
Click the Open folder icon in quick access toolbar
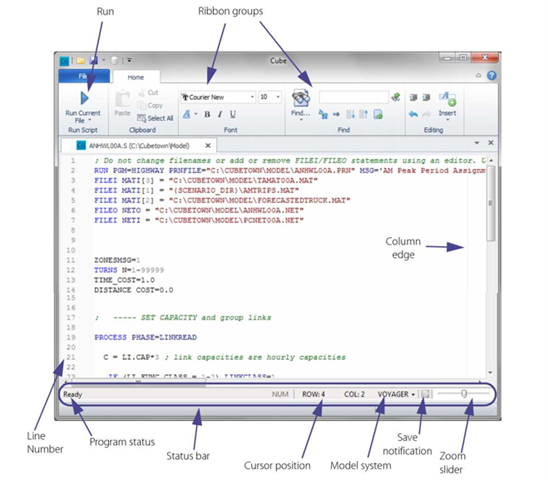(x=81, y=60)
